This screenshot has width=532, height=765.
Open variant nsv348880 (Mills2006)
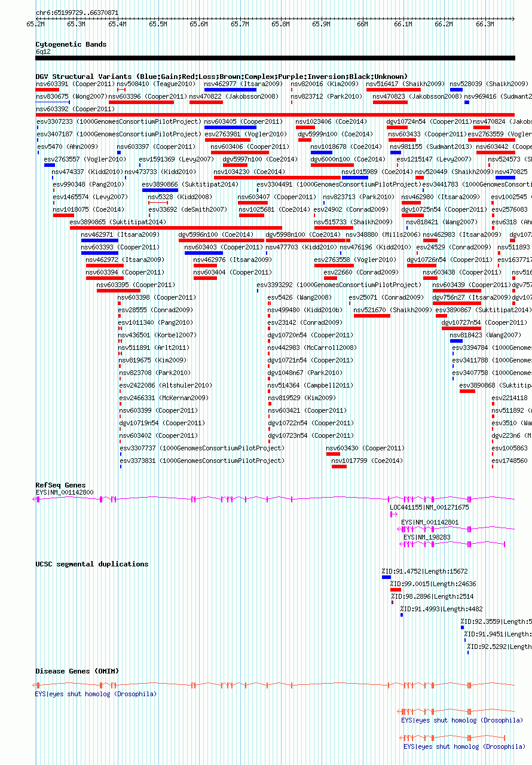point(383,234)
